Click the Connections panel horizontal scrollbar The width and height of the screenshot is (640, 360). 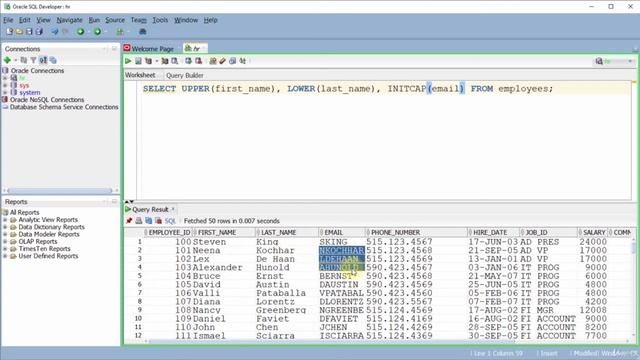[x=59, y=191]
